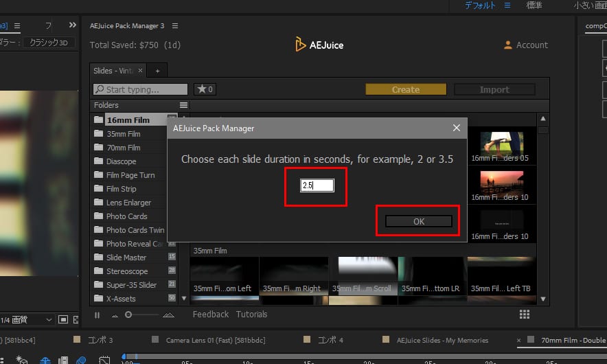This screenshot has width=607, height=364.
Task: Click the grid view icon
Action: tap(525, 314)
